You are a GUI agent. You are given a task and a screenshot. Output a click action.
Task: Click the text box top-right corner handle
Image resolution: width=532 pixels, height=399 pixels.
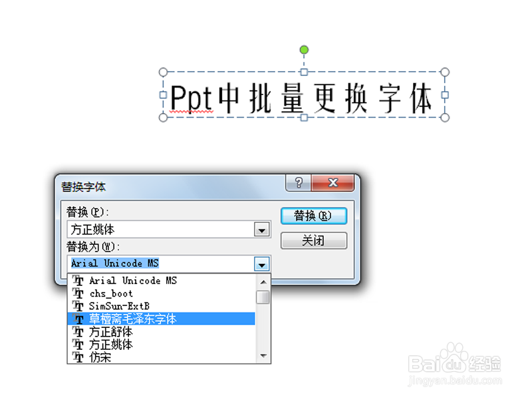coord(445,72)
